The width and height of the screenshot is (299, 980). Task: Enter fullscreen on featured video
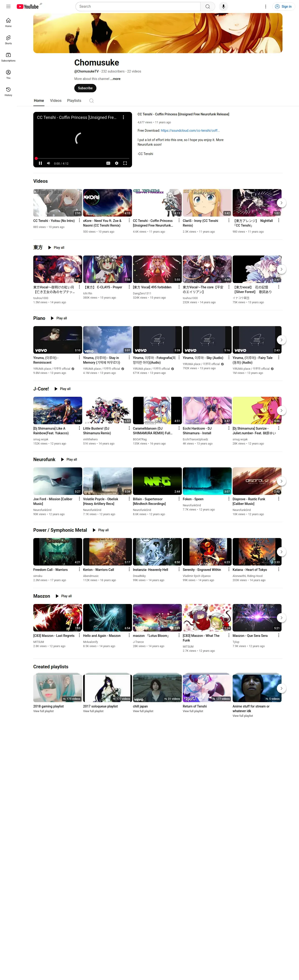click(125, 163)
